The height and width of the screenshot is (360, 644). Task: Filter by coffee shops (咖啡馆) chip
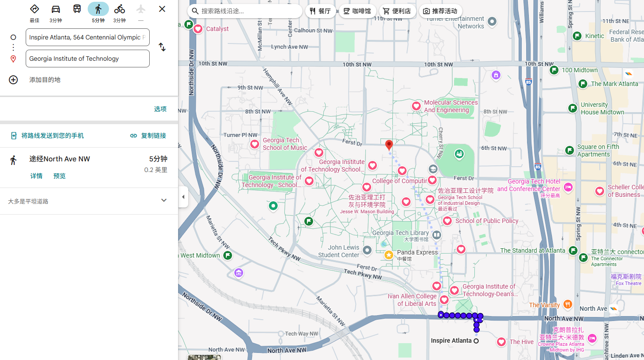[357, 11]
